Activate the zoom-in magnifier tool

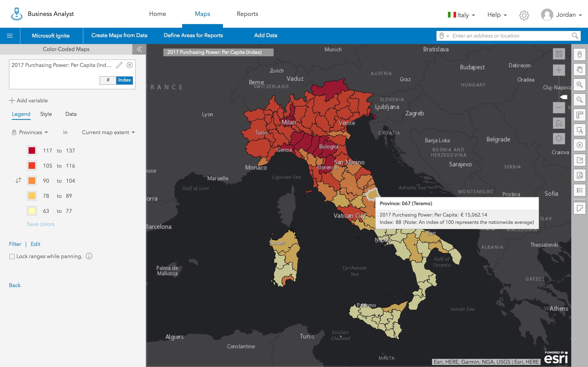coord(580,84)
